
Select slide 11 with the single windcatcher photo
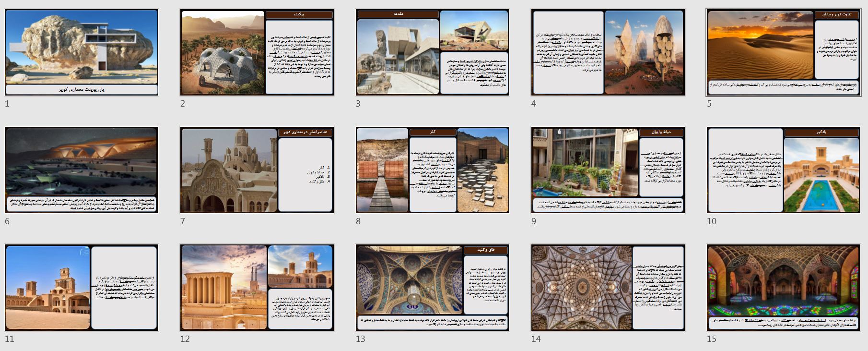[x=82, y=288]
